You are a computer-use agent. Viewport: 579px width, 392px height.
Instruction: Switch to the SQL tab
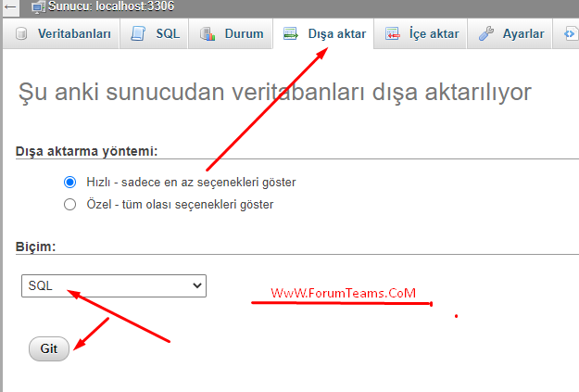[154, 33]
